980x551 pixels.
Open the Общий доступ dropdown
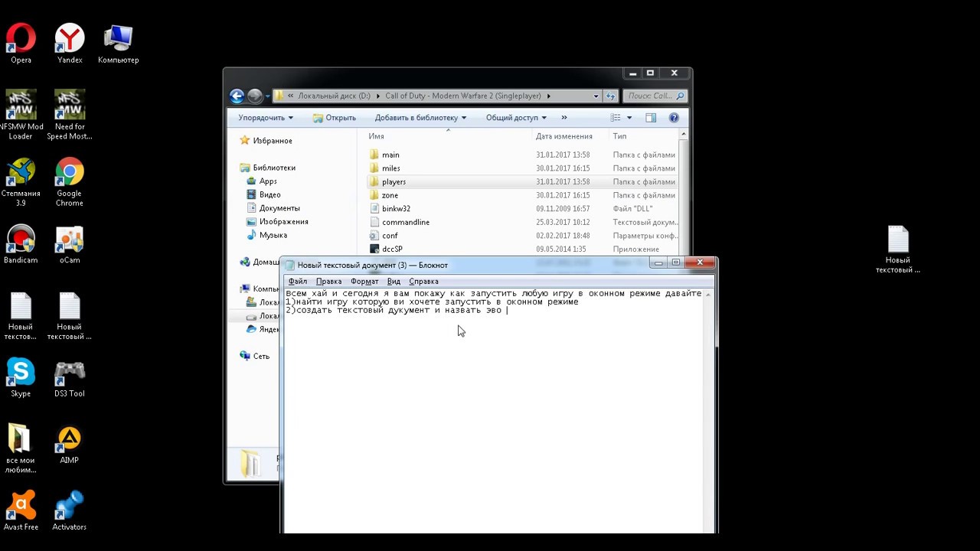[x=516, y=118]
